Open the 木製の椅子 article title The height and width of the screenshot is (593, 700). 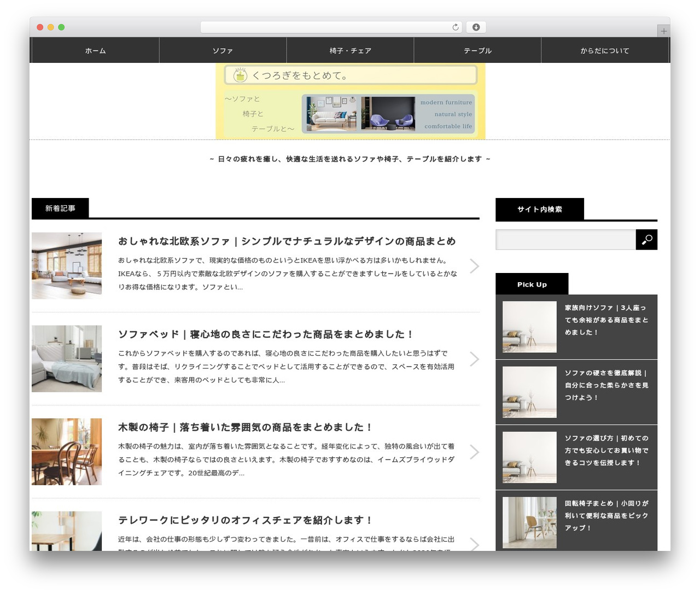click(x=246, y=427)
